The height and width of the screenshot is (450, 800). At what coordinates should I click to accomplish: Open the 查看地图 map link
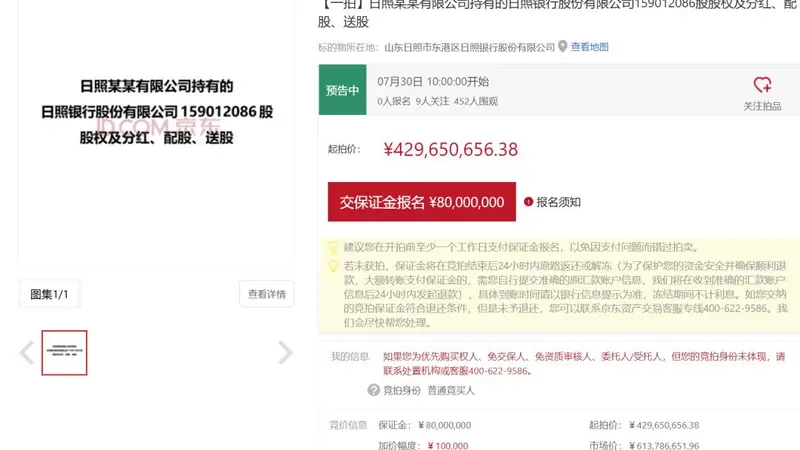(589, 47)
